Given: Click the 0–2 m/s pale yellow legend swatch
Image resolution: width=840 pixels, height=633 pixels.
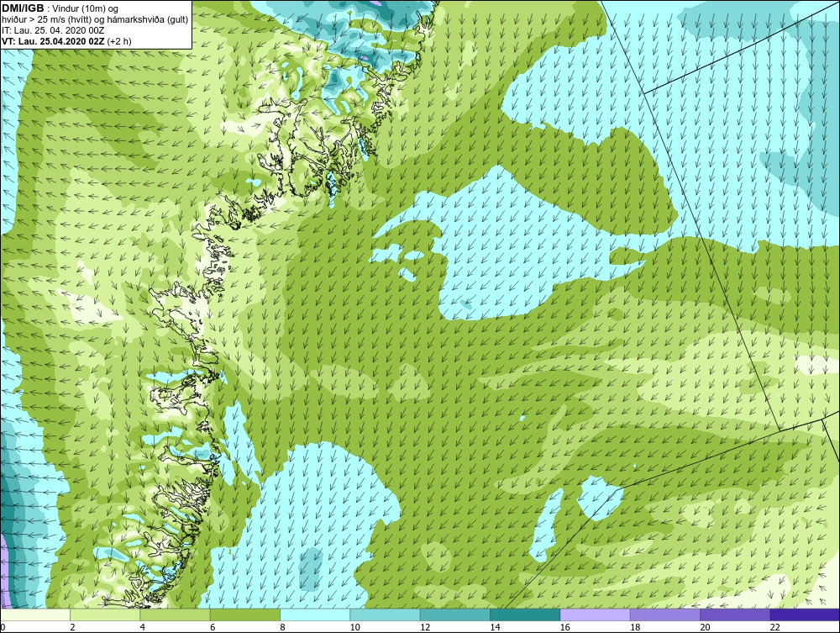Looking at the screenshot, I should [34, 615].
